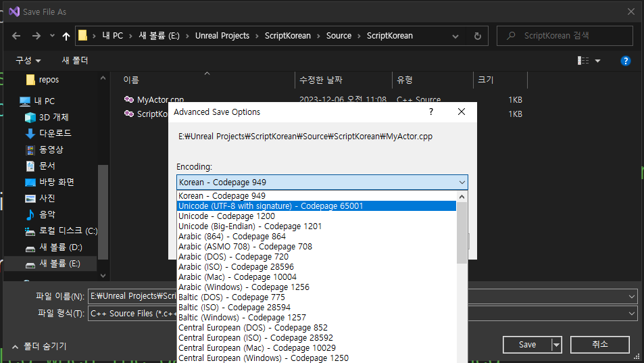The image size is (644, 363).
Task: Choose Central European (DOS) - Codepage 852
Action: 317,328
